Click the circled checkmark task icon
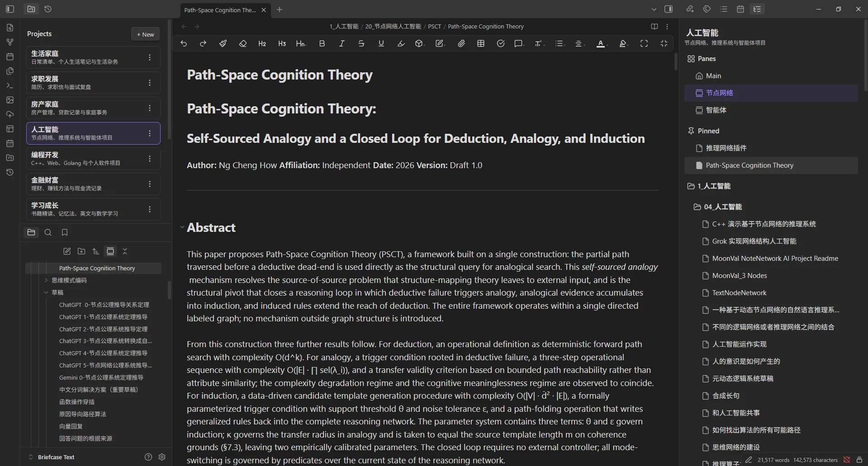This screenshot has width=868, height=466. point(501,43)
